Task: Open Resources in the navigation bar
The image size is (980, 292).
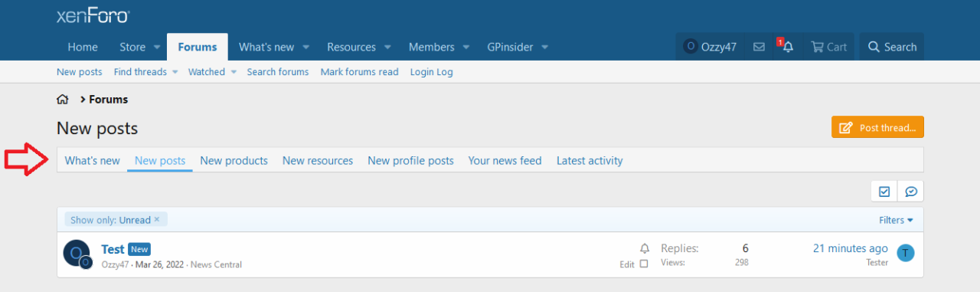Action: point(351,47)
